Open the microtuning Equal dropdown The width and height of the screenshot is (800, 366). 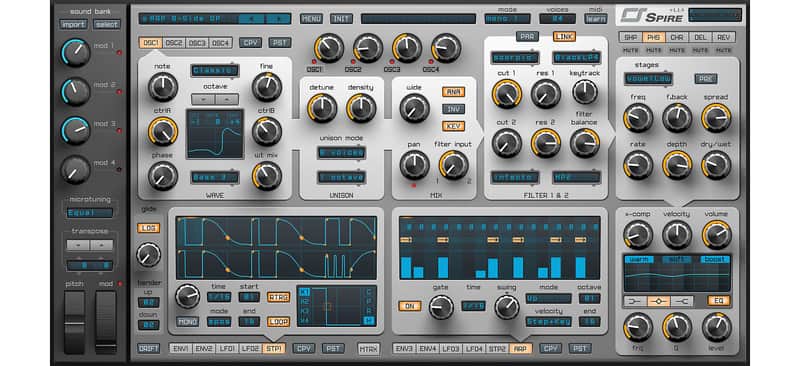[x=90, y=213]
